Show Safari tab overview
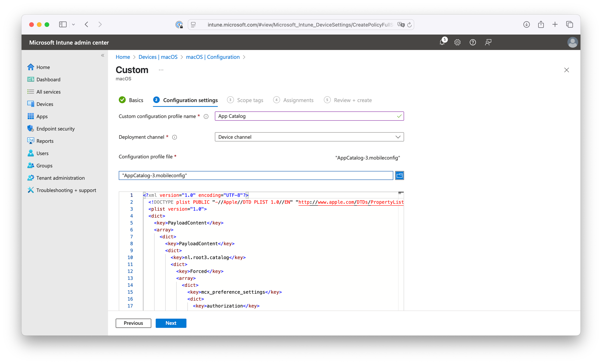Viewport: 602px width, 364px height. pos(570,24)
